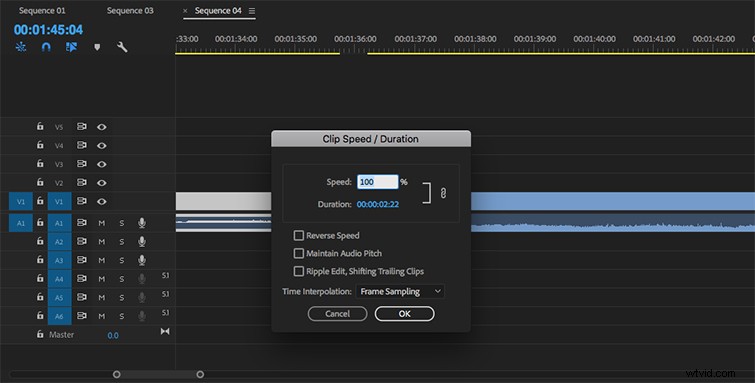Screen dimensions: 755x383
Task: Open the Sequence 04 panel menu
Action: [x=252, y=11]
